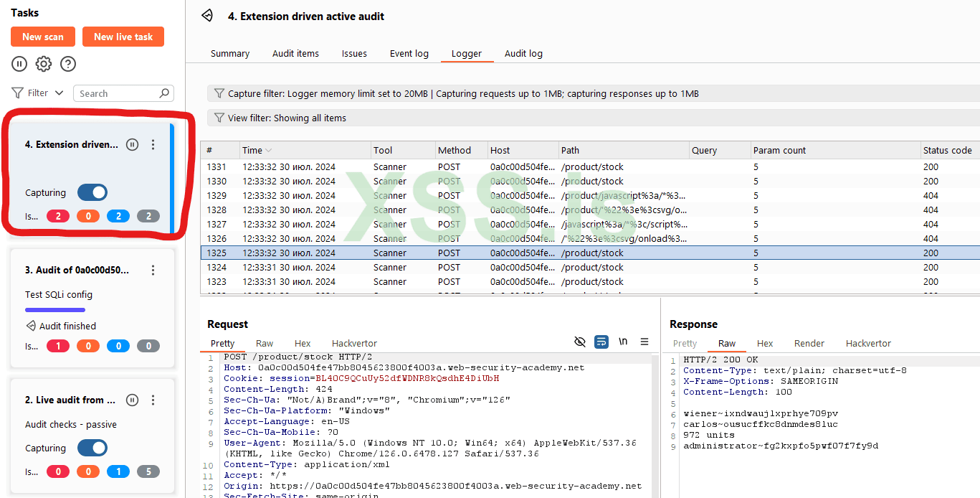Viewport: 980px width, 498px height.
Task: Click the word wrap icon in Request
Action: [601, 342]
